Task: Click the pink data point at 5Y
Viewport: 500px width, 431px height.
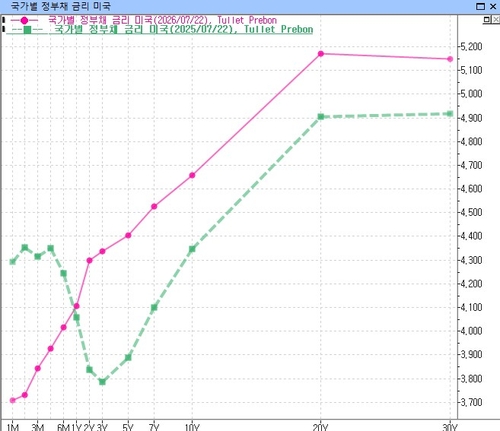Action: 128,235
